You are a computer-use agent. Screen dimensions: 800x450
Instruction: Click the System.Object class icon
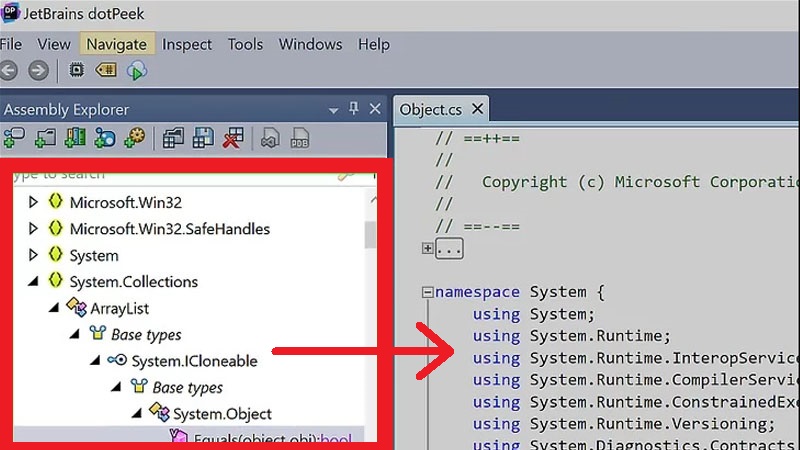[x=159, y=412]
